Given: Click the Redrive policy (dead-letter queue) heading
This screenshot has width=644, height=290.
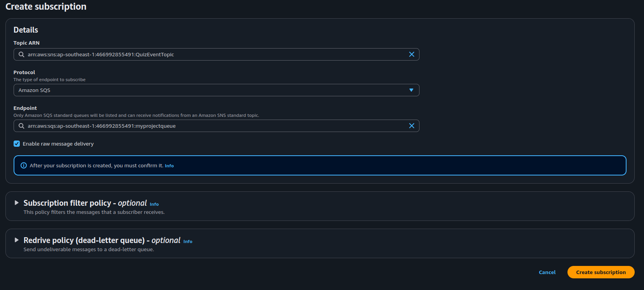Looking at the screenshot, I should coord(102,240).
